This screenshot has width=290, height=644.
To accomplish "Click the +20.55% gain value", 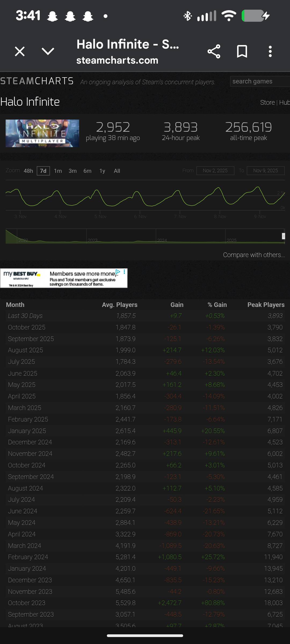I will pos(213,431).
